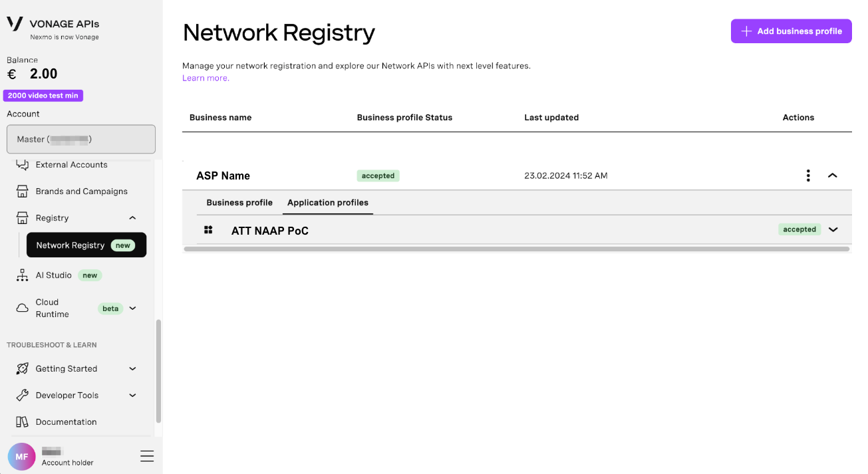Open the Master account selector
This screenshot has height=474, width=868.
tap(80, 139)
